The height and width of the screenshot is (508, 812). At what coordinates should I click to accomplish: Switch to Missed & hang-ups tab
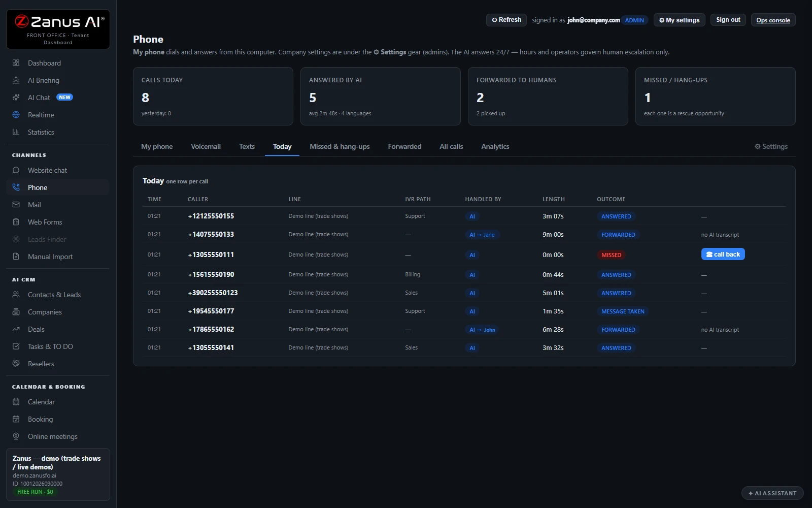tap(340, 146)
